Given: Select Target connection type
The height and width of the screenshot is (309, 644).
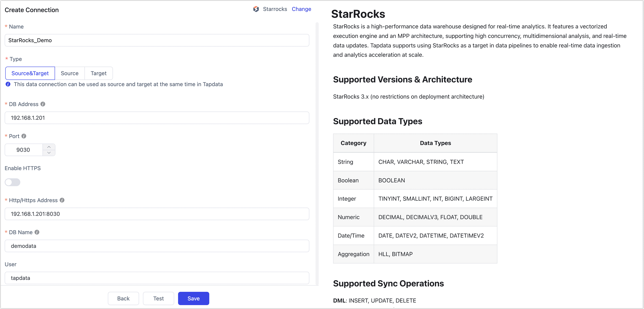Looking at the screenshot, I should [x=98, y=73].
